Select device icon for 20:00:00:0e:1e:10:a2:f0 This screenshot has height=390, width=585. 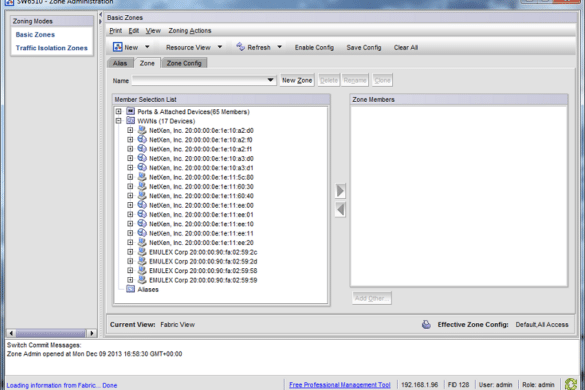click(142, 139)
